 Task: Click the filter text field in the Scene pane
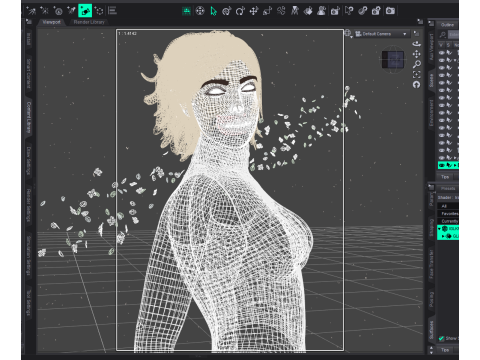454,34
